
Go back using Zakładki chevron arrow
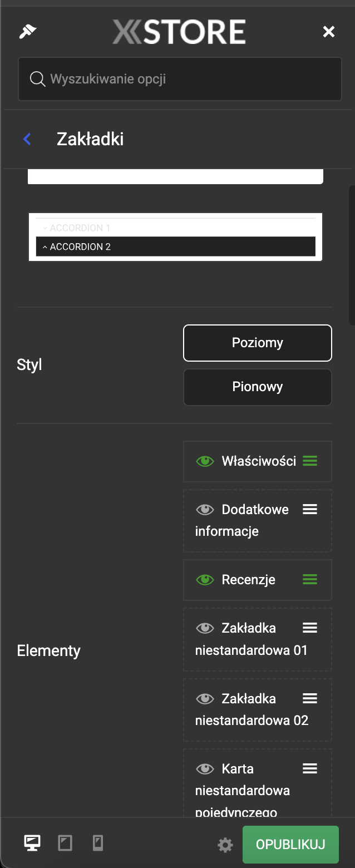tap(27, 139)
